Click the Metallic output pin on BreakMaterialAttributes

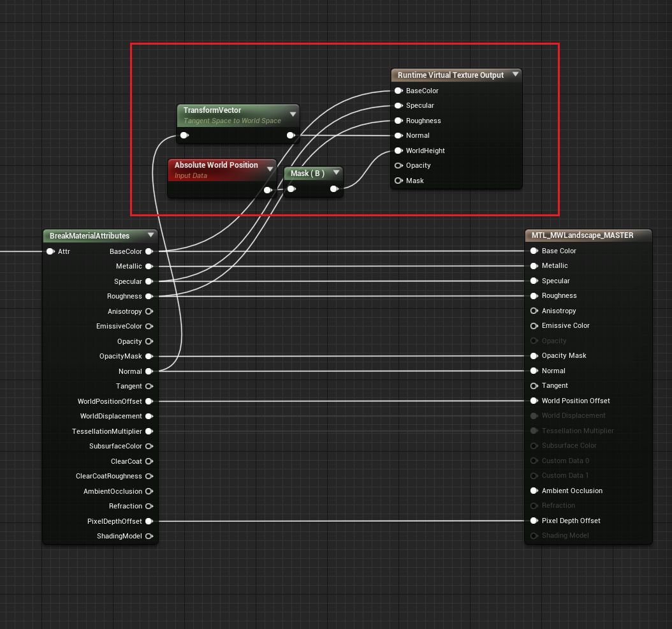[x=149, y=266]
